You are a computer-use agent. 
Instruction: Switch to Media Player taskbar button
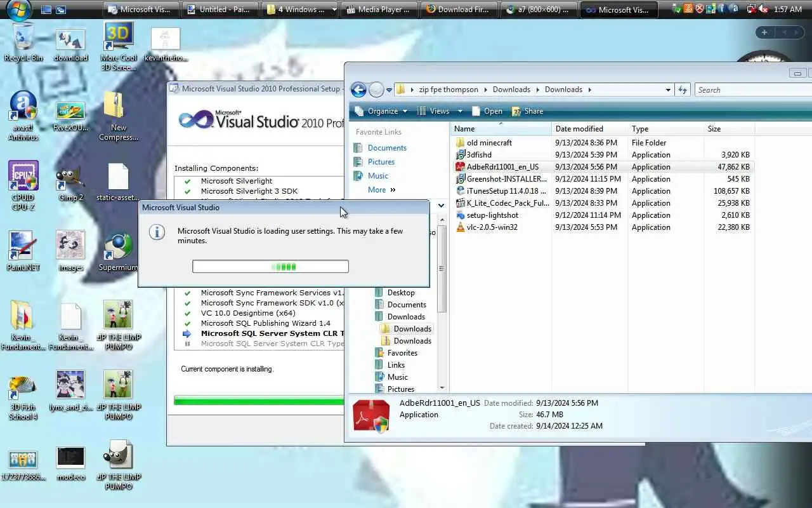(x=379, y=10)
